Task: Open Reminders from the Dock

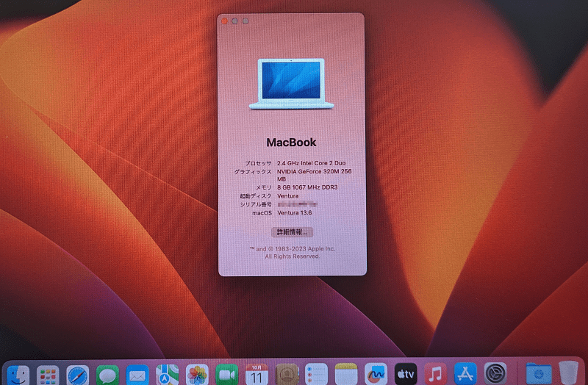Action: tap(316, 375)
